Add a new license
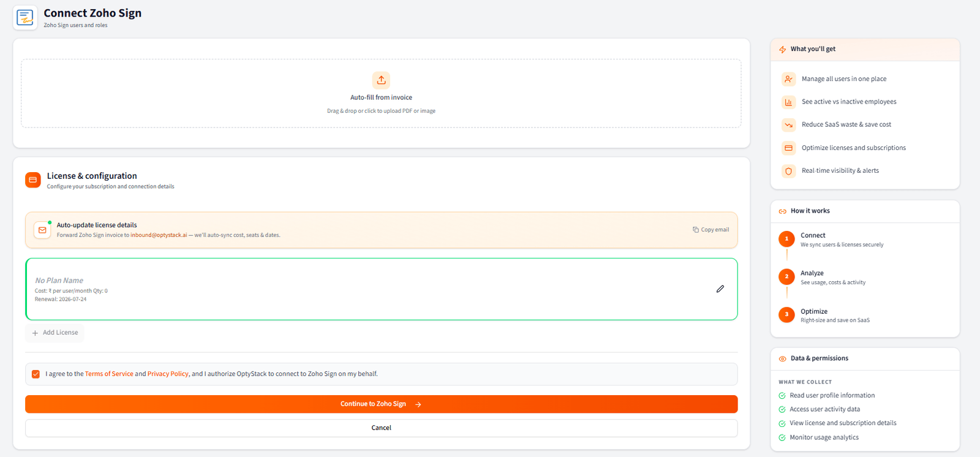This screenshot has height=457, width=980. tap(55, 333)
